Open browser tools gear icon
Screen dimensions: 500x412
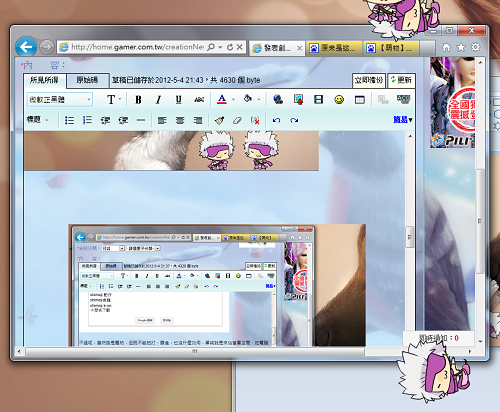click(x=476, y=47)
